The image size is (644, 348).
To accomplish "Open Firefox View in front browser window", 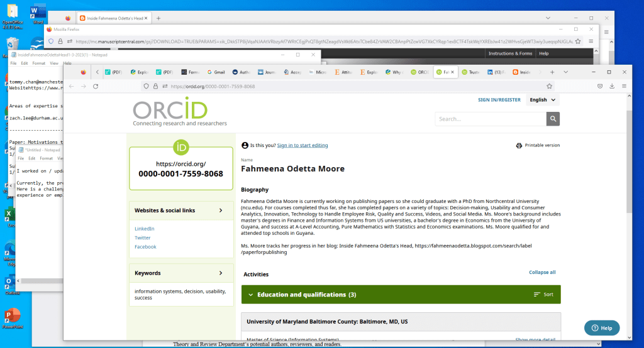I will click(x=84, y=72).
